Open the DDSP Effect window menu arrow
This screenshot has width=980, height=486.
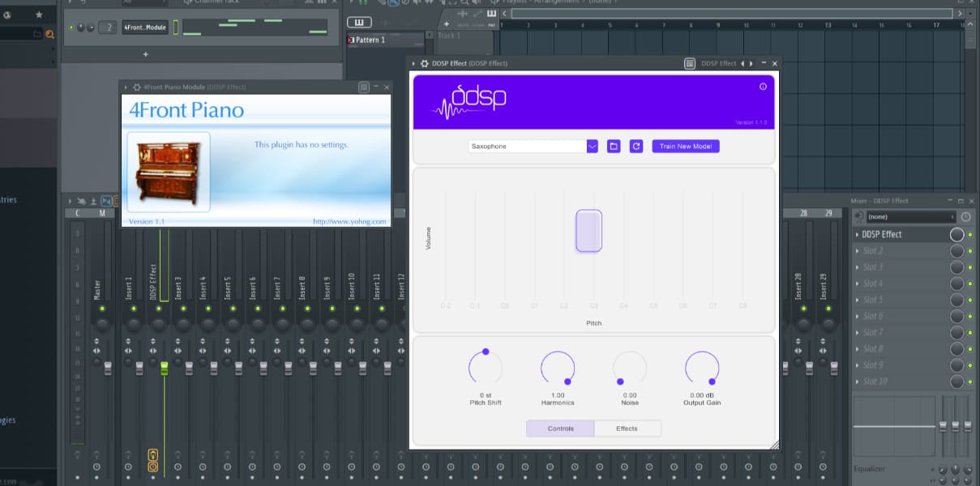(x=414, y=63)
